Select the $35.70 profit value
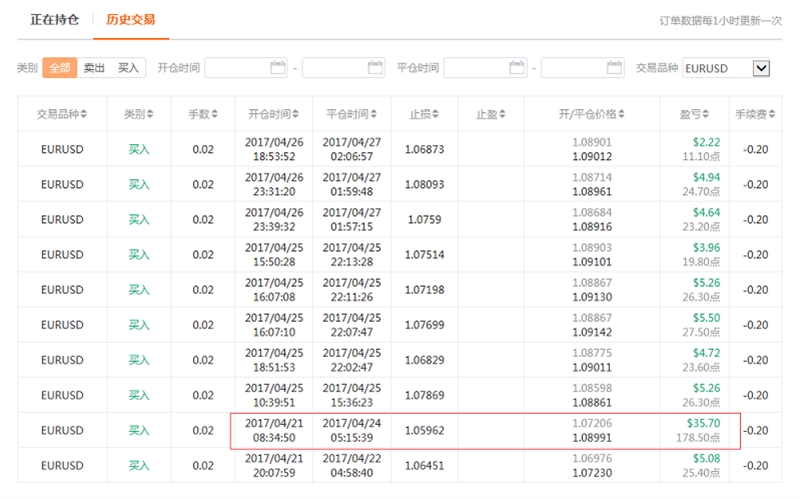Screen dimensions: 800x499 tap(703, 423)
